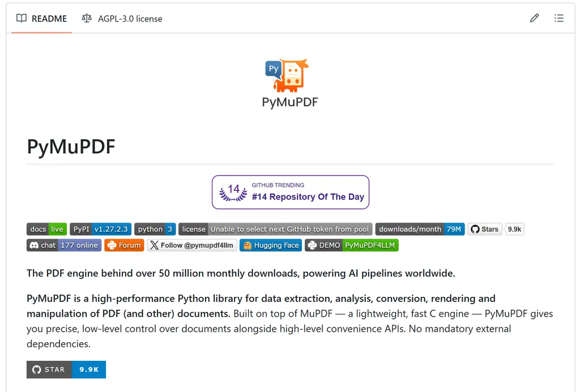Switch to the README tab
The height and width of the screenshot is (392, 580).
(x=41, y=19)
